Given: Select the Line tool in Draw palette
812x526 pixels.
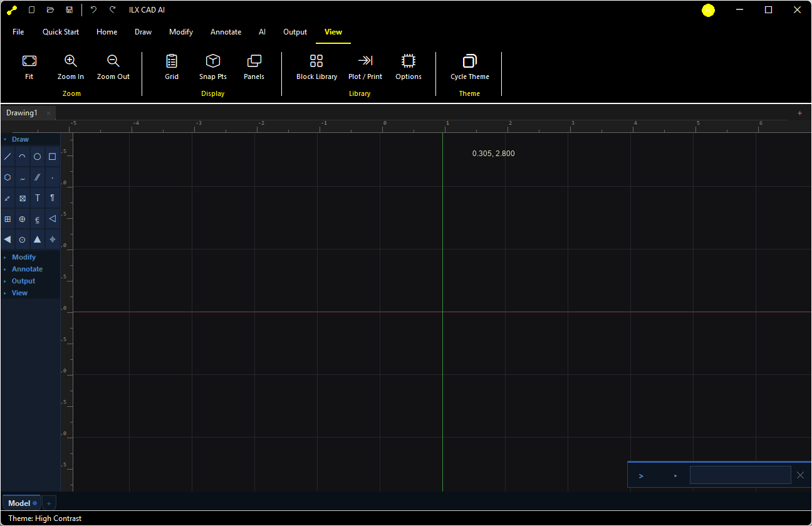Looking at the screenshot, I should [8, 157].
